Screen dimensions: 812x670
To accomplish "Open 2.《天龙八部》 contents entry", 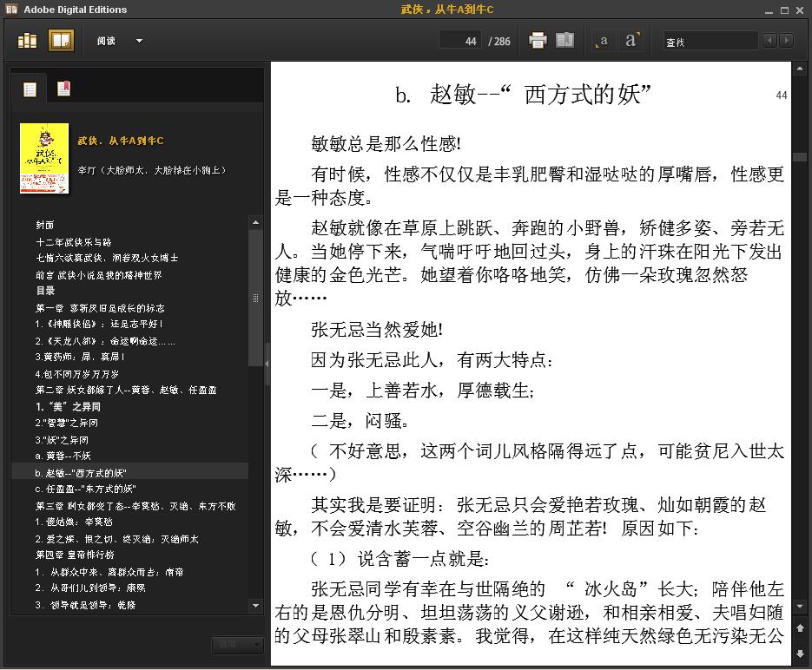I will click(105, 341).
